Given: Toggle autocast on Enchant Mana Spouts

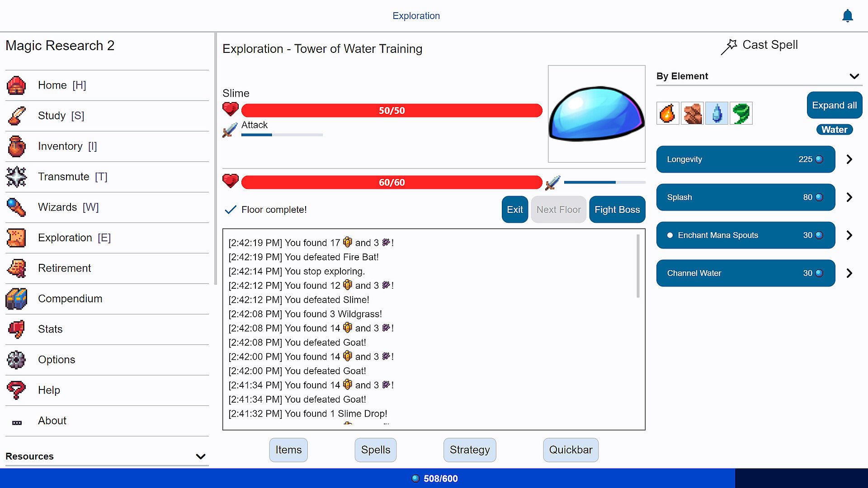Looking at the screenshot, I should (x=670, y=235).
